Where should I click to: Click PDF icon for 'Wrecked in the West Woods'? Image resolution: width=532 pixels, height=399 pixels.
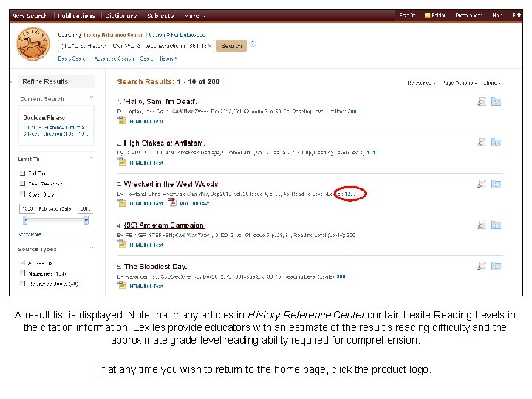tap(172, 202)
